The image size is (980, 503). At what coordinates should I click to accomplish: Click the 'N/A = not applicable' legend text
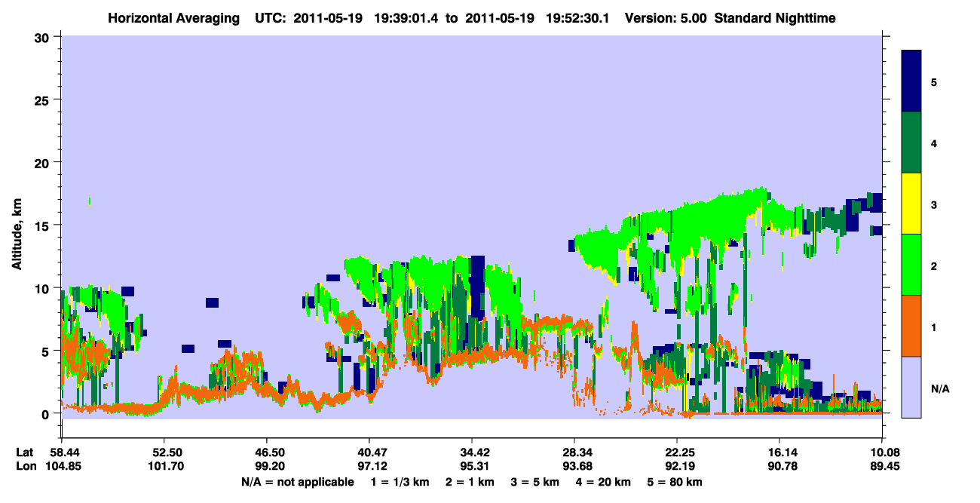tap(297, 482)
